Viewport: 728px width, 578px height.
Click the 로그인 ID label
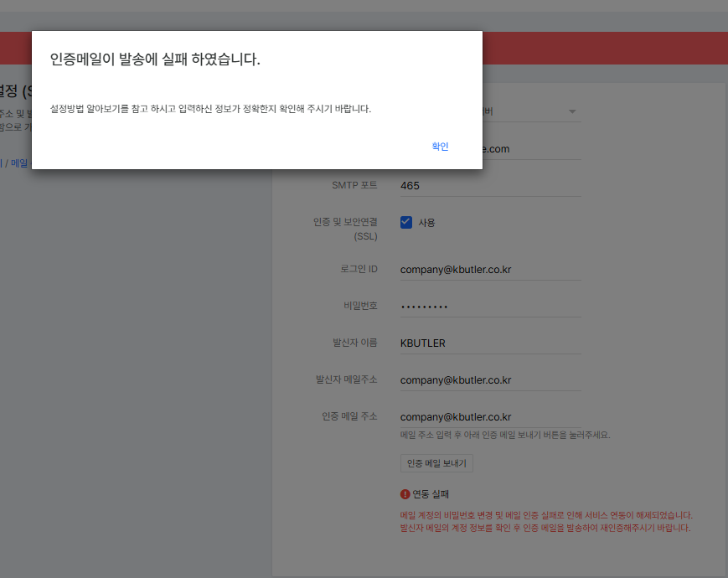click(x=359, y=269)
